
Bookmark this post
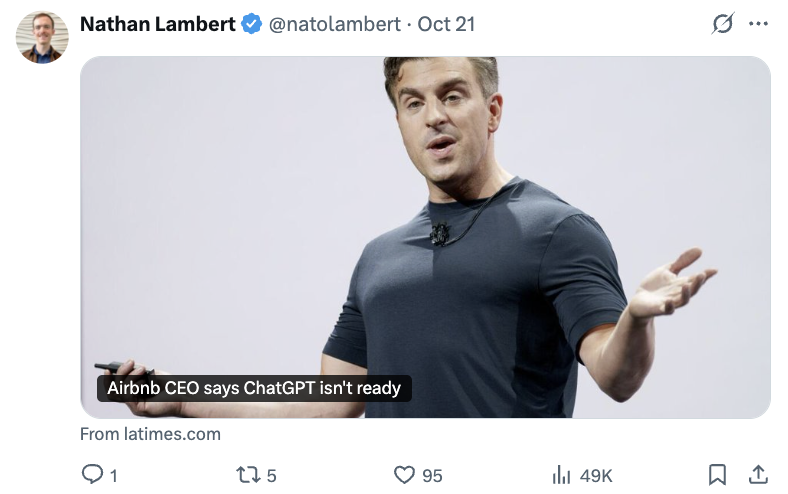point(717,475)
